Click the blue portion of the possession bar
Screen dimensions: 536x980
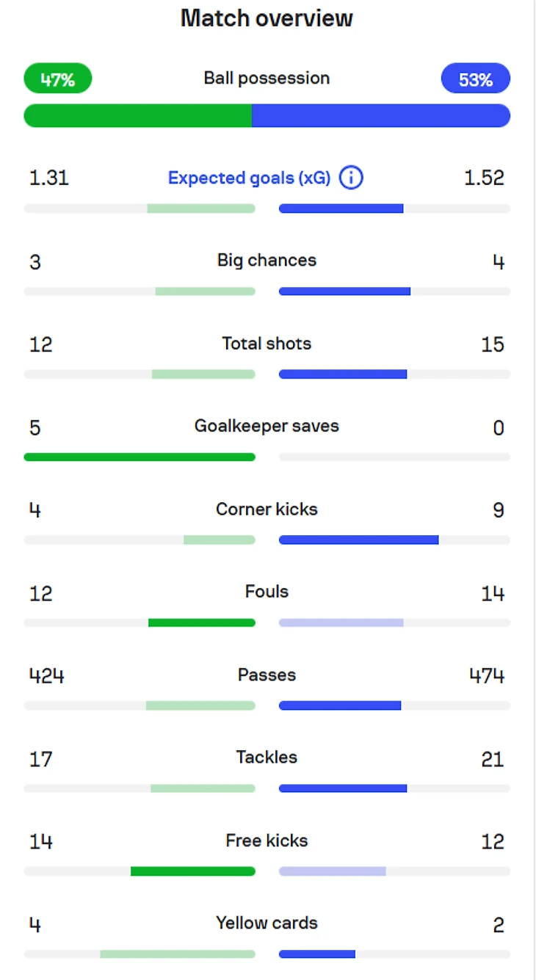[380, 116]
